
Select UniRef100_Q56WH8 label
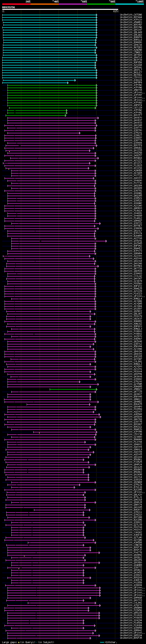pos(131,607)
